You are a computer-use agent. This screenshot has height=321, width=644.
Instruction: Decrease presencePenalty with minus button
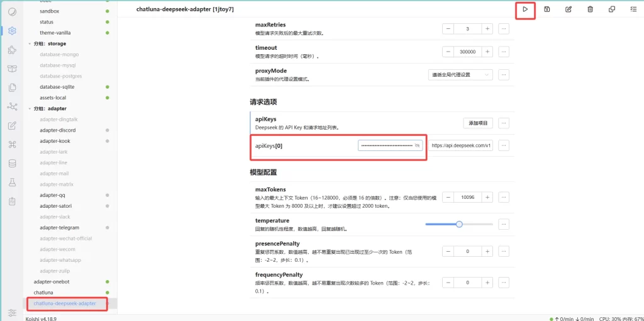coord(448,251)
